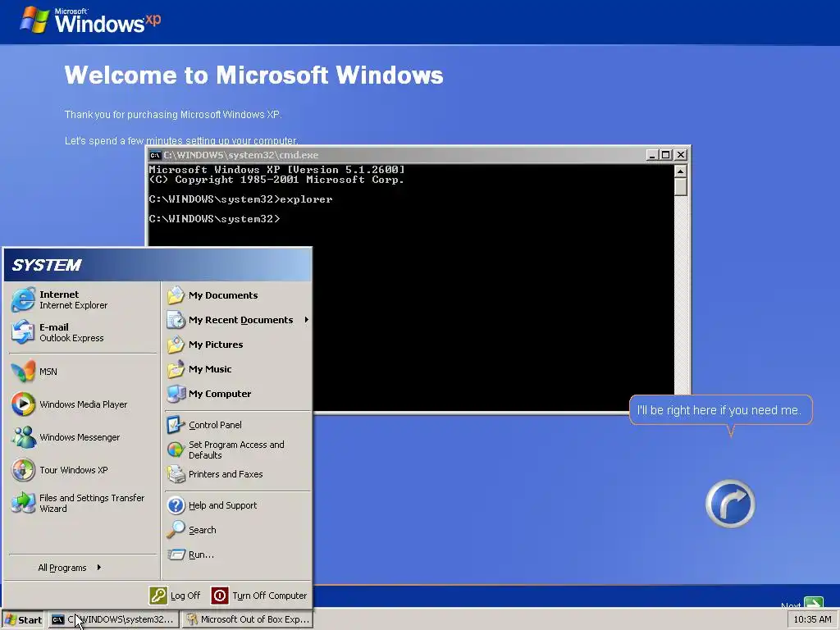
Task: Click the "Welcome to Microsoft Windows" heading
Action: click(x=254, y=75)
